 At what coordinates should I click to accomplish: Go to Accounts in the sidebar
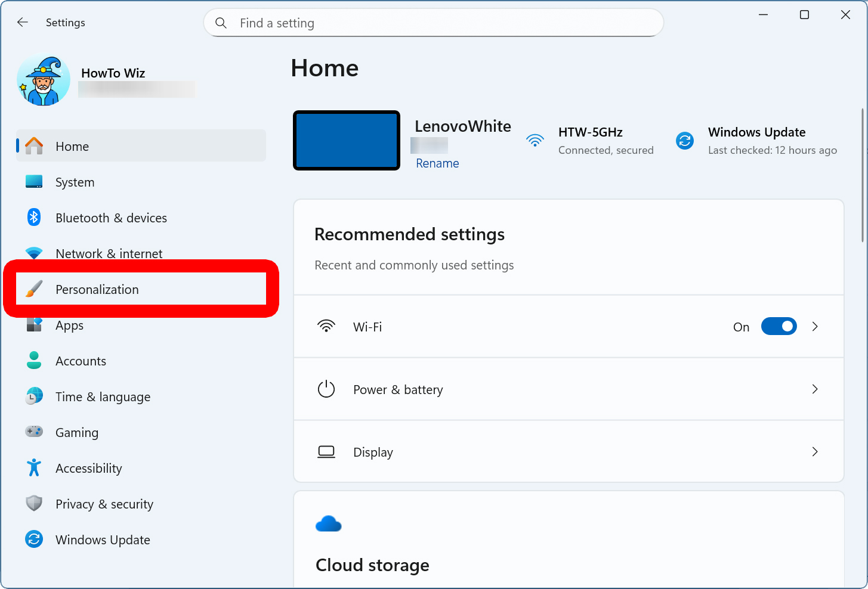coord(81,361)
